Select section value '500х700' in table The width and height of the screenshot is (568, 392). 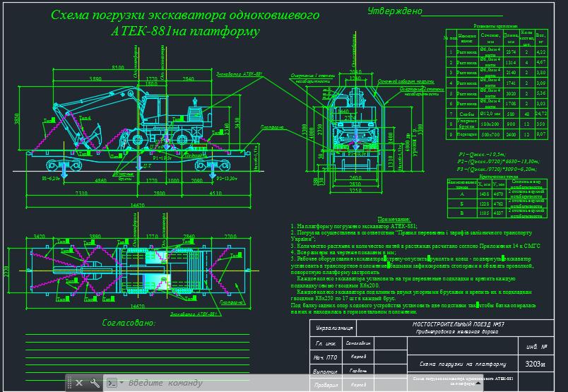click(490, 134)
